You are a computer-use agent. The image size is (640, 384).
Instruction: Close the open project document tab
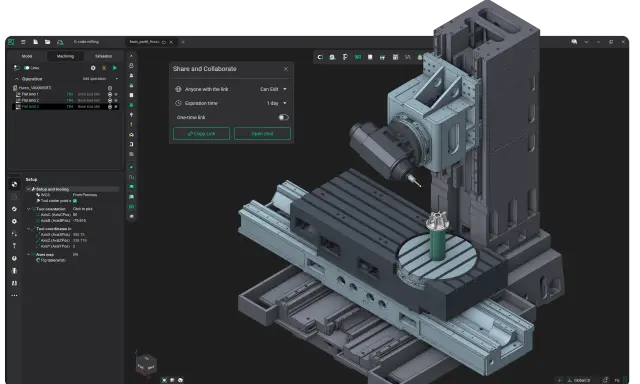point(171,42)
